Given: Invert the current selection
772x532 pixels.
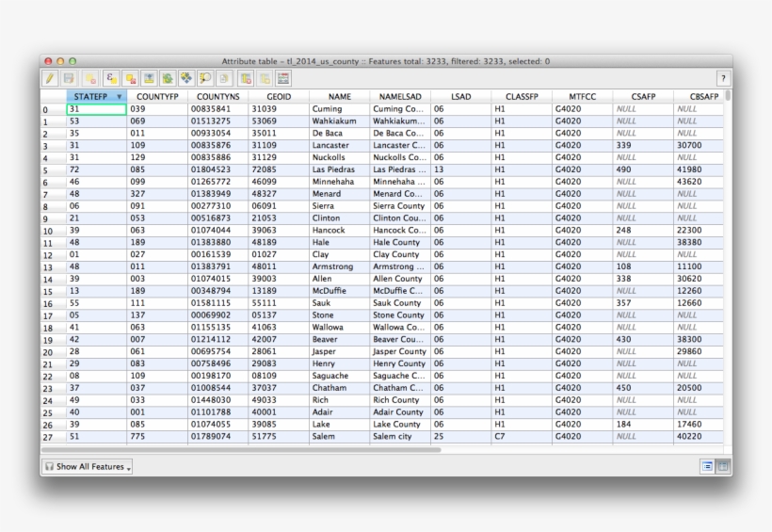Looking at the screenshot, I should pos(168,79).
